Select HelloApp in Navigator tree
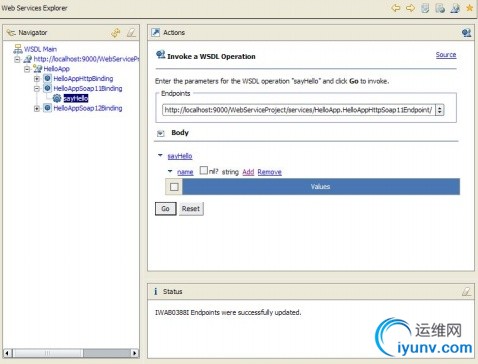Image resolution: width=478 pixels, height=364 pixels. (57, 69)
